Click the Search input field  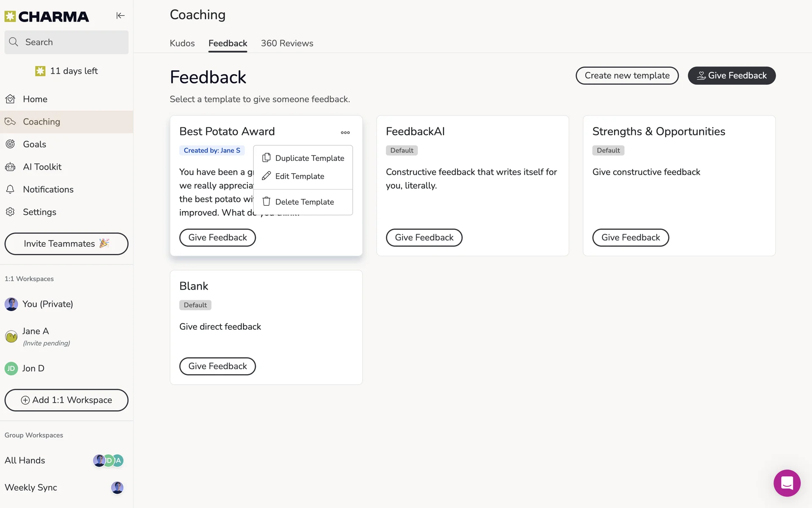click(66, 42)
